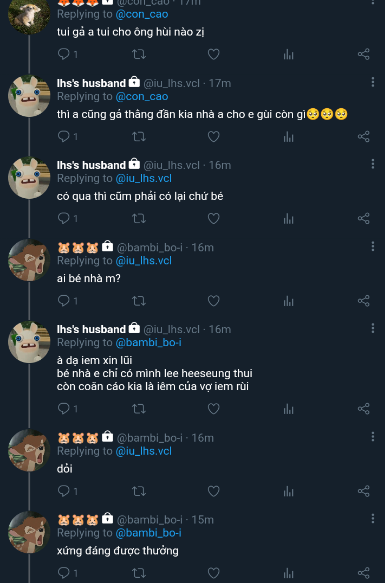View analytics of the "à dạ iem xin lũi" tweet
Viewport: 385px width, 583px height.
tap(288, 409)
